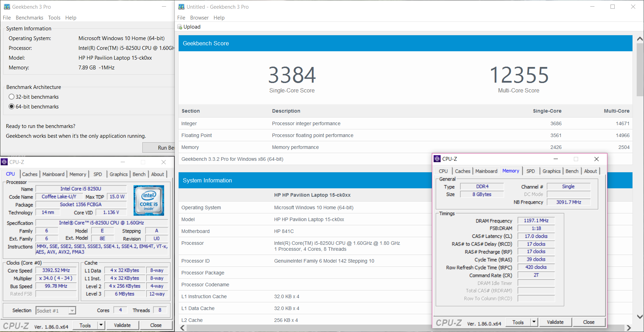Switch to Graphics tab in right CPU-Z
Image resolution: width=644 pixels, height=332 pixels.
click(x=552, y=171)
